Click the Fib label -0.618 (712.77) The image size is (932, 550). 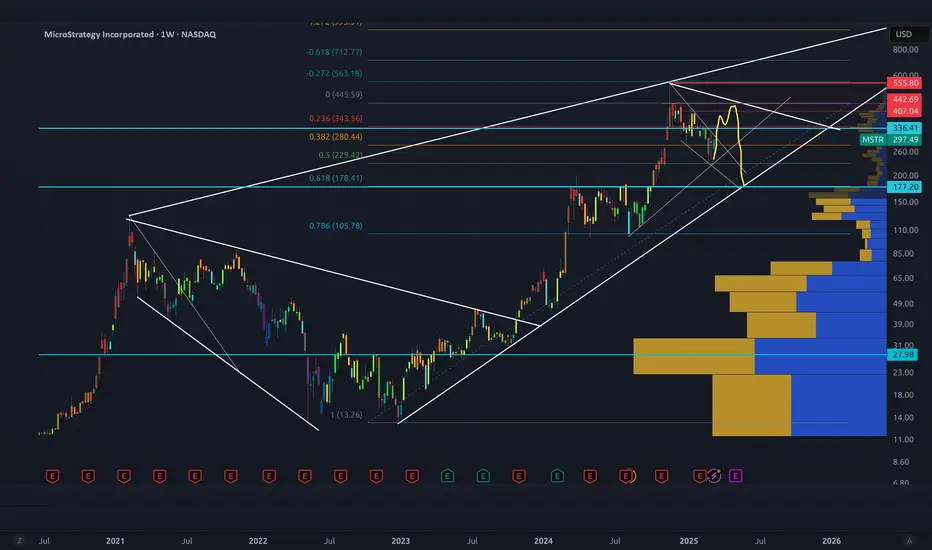coord(334,52)
